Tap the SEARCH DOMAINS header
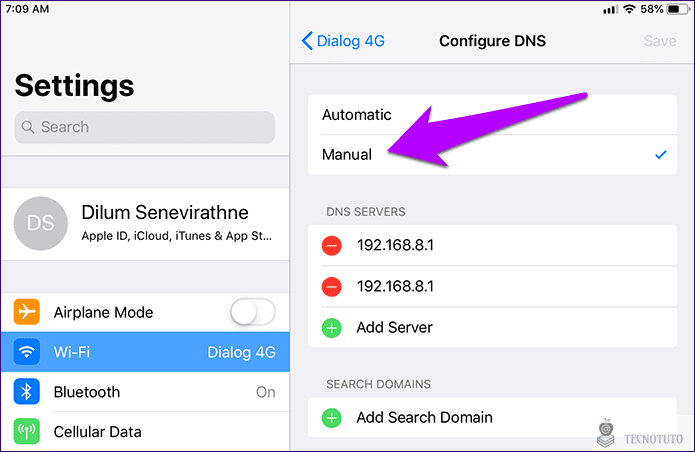This screenshot has height=452, width=695. click(x=379, y=384)
